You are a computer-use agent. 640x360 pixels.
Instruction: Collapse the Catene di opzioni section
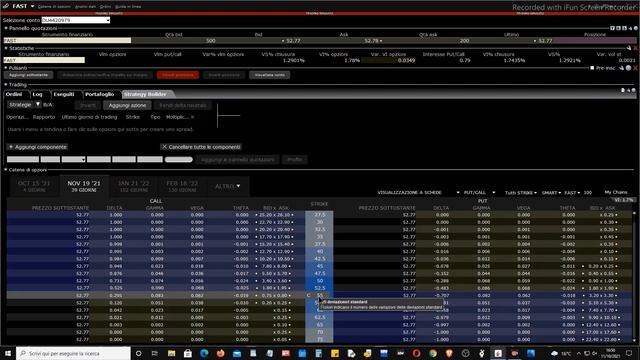click(6, 170)
